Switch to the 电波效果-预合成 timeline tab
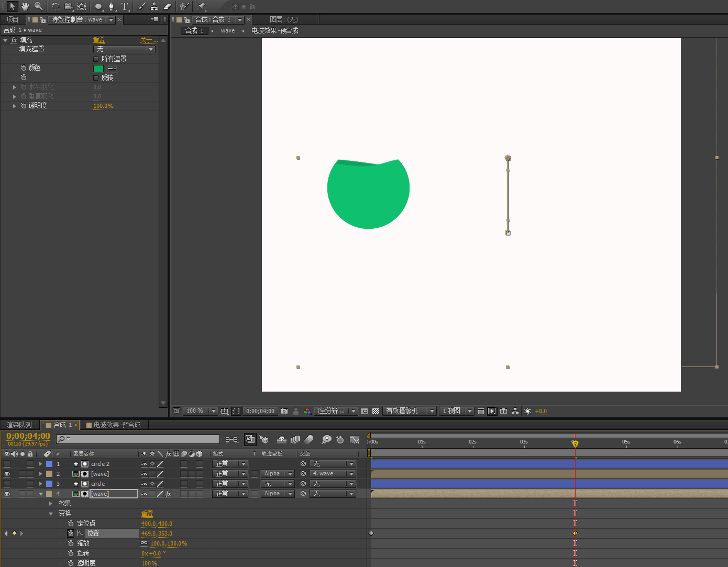Image resolution: width=728 pixels, height=567 pixels. coord(114,425)
